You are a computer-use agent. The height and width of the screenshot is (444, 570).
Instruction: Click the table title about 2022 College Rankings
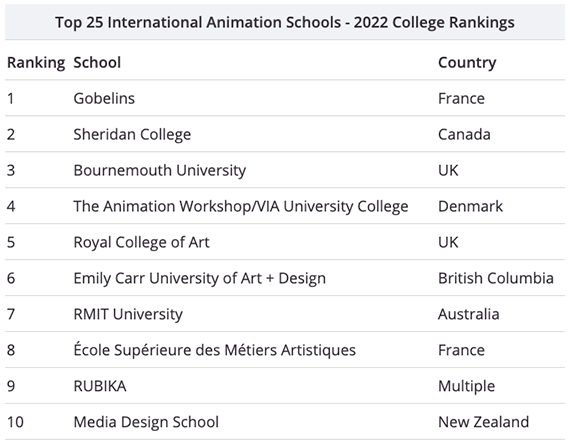point(285,23)
